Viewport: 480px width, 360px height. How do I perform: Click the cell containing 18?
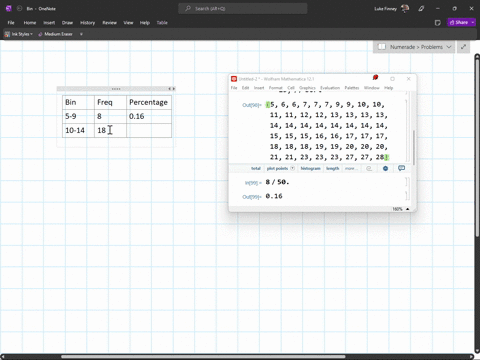110,130
